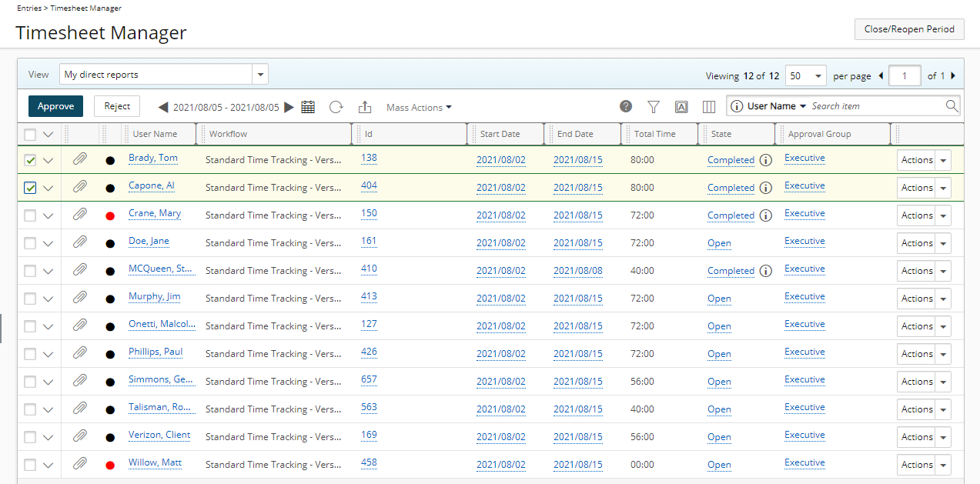980x484 pixels.
Task: Click the info icon beside Brady's Completed state
Action: [765, 160]
